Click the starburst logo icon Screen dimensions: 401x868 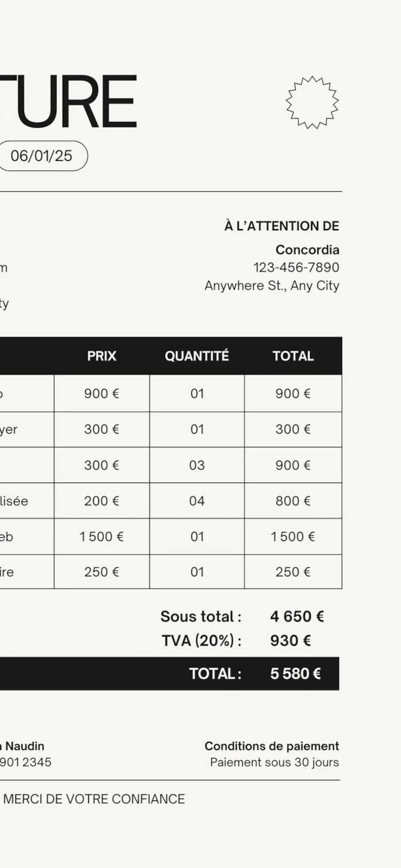click(x=312, y=102)
